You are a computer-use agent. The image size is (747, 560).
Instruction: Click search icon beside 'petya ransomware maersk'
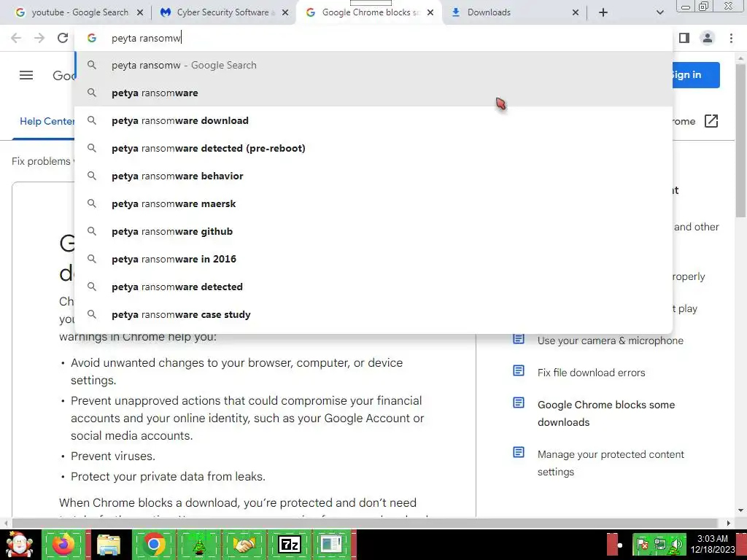pyautogui.click(x=92, y=203)
